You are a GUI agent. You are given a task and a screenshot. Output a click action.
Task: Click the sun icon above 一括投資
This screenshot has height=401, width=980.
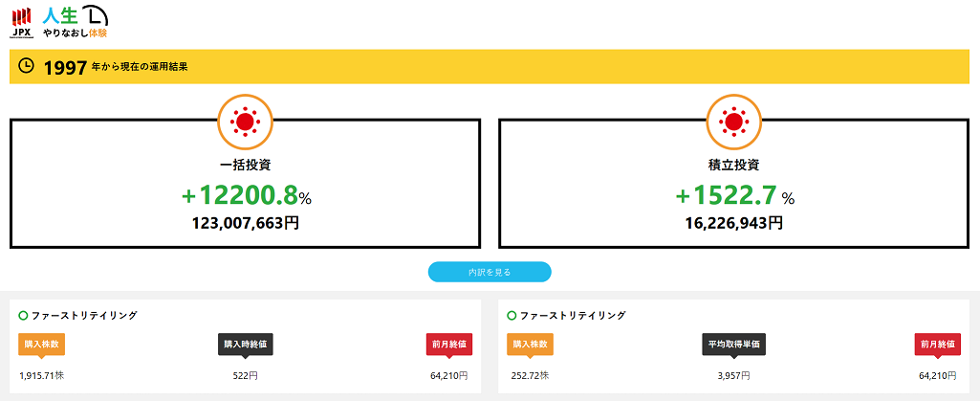[x=246, y=122]
